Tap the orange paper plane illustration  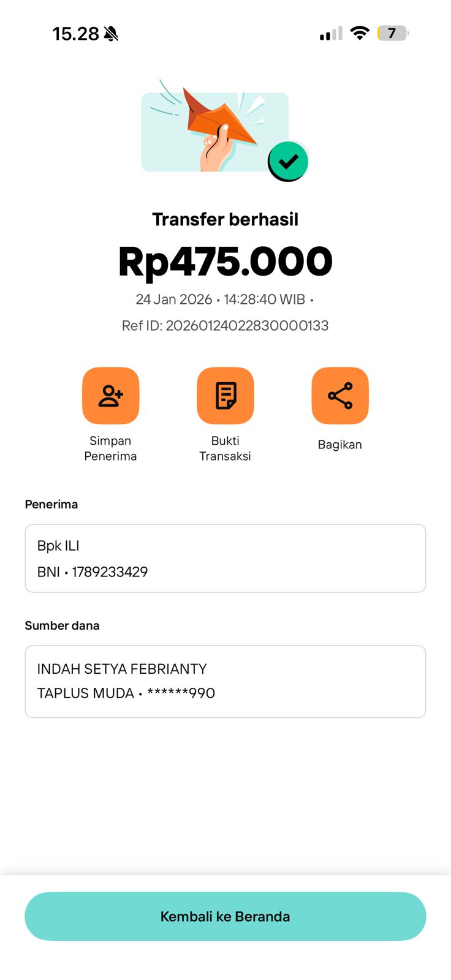[219, 120]
